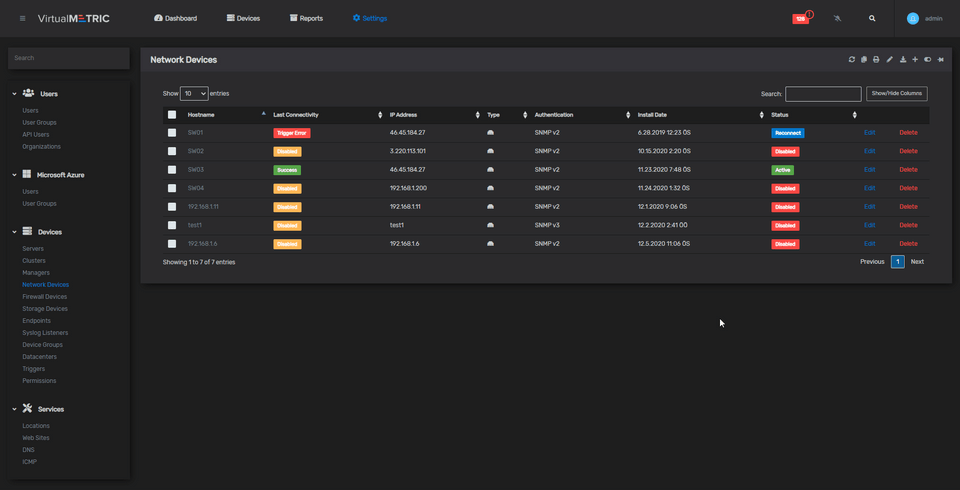Open the Show entries dropdown

[194, 94]
